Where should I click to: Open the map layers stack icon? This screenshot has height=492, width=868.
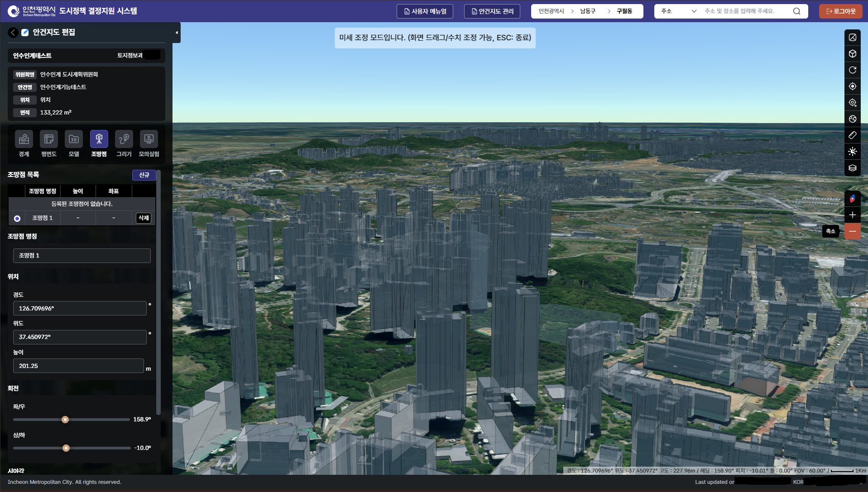click(852, 168)
